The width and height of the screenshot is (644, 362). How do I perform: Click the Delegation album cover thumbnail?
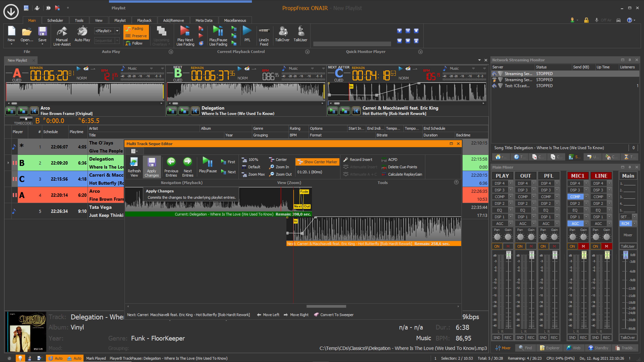click(x=26, y=332)
